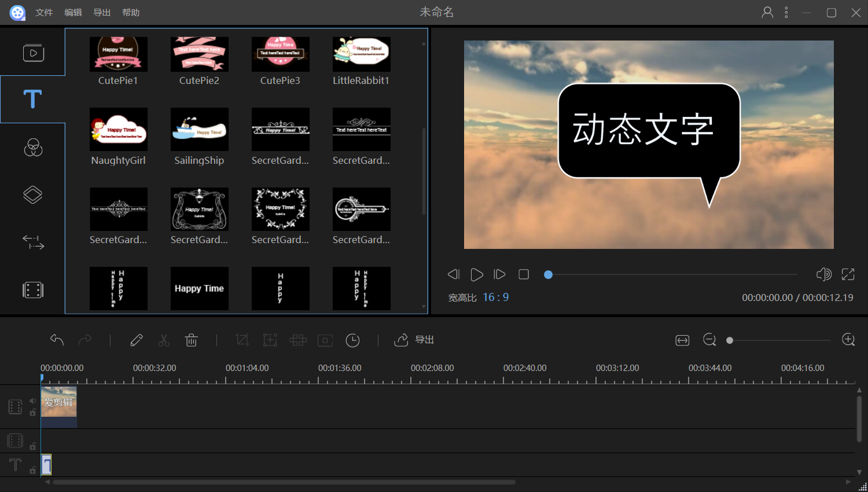Toggle lock on second video track

point(33,446)
